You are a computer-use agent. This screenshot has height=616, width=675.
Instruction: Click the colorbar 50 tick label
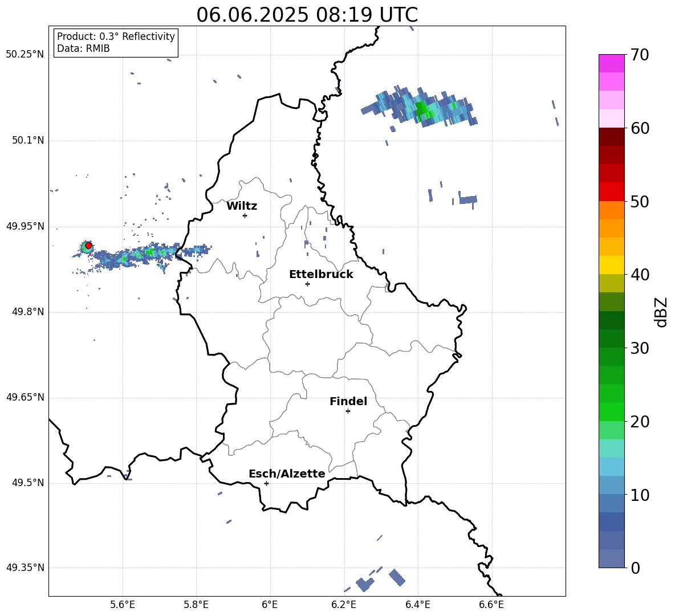click(x=640, y=201)
